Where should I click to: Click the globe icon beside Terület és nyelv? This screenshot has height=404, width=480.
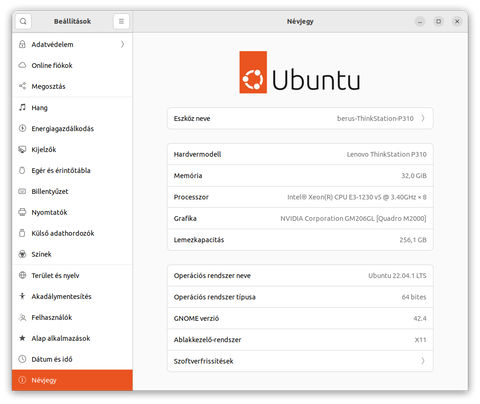click(22, 275)
